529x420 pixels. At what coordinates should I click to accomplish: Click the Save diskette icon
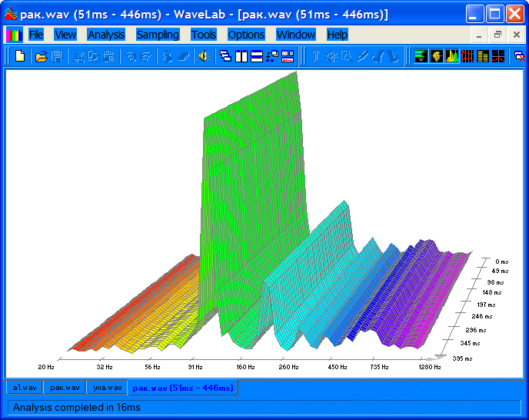[x=57, y=56]
